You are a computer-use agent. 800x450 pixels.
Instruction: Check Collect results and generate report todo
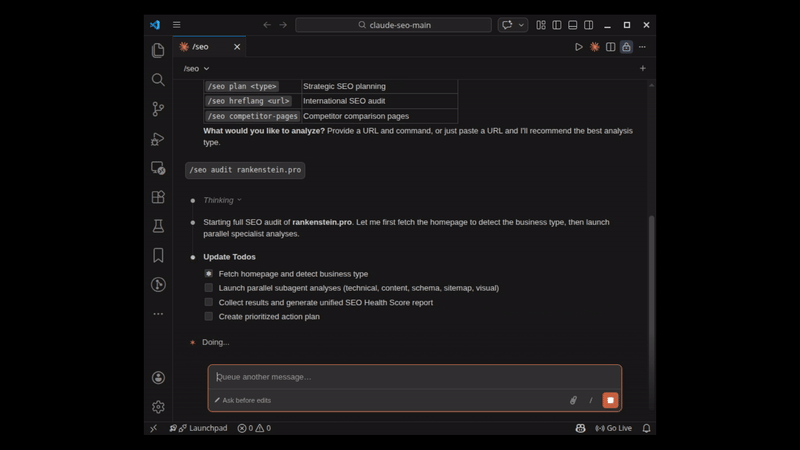(x=209, y=302)
